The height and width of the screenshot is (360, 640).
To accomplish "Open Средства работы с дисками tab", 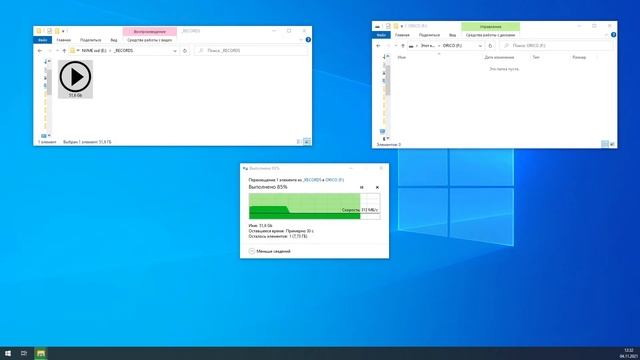I will point(490,35).
